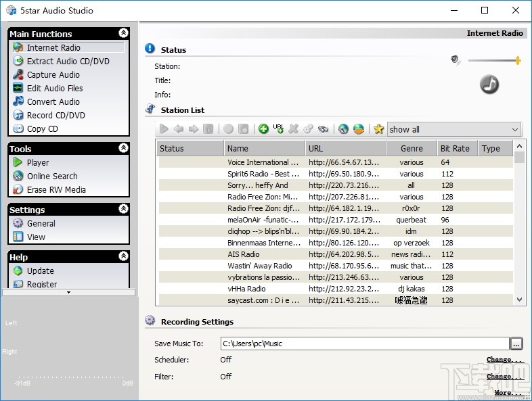
Task: Mute using the speaker volume icon
Action: coord(456,60)
